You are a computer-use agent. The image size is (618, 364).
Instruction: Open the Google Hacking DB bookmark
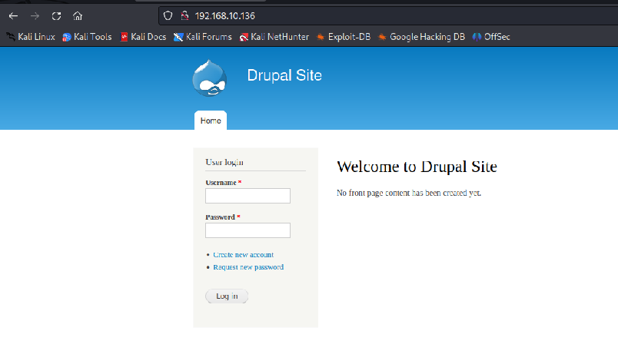420,37
